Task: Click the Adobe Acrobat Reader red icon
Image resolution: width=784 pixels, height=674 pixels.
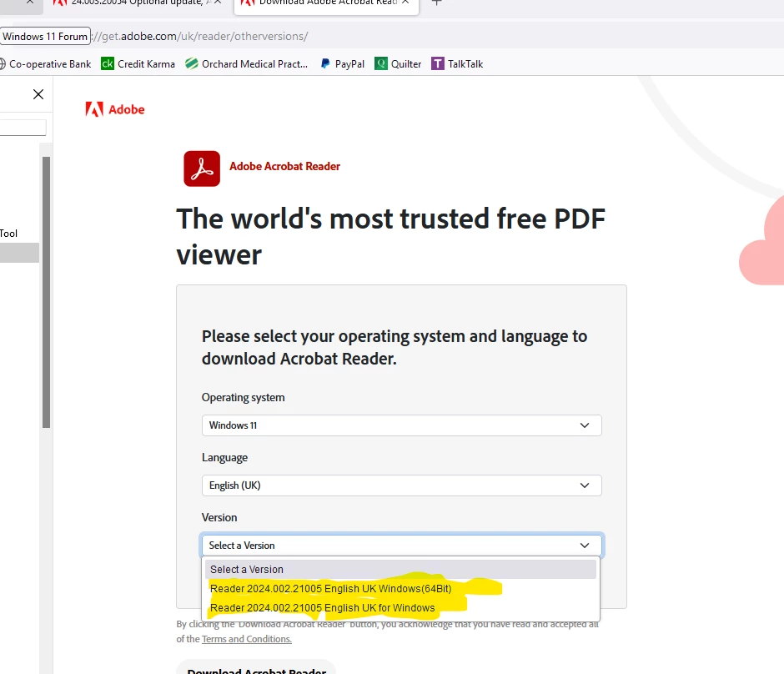Action: [x=202, y=168]
